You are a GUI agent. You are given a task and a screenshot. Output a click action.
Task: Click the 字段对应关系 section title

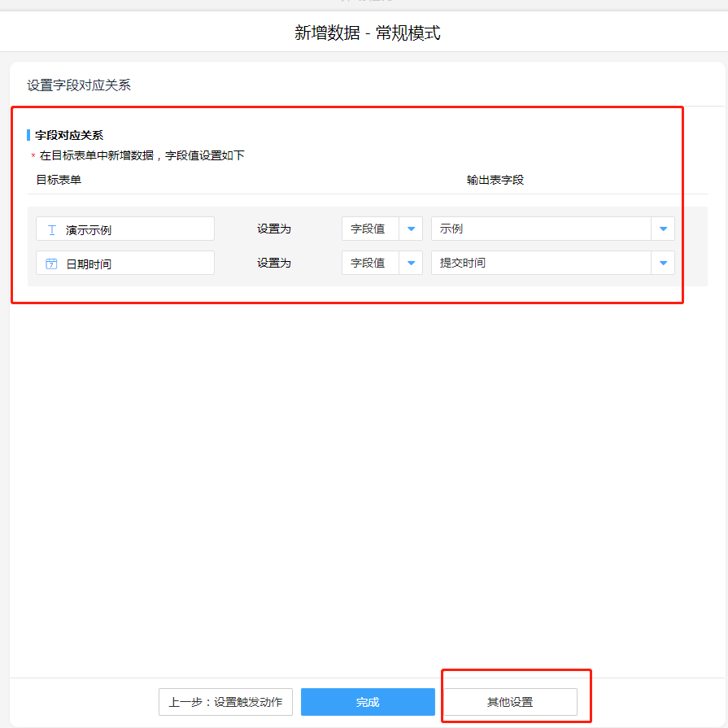point(69,135)
